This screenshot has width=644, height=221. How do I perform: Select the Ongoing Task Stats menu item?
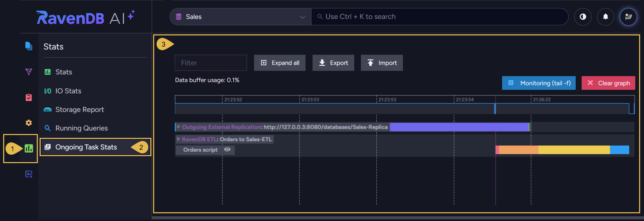[95, 147]
